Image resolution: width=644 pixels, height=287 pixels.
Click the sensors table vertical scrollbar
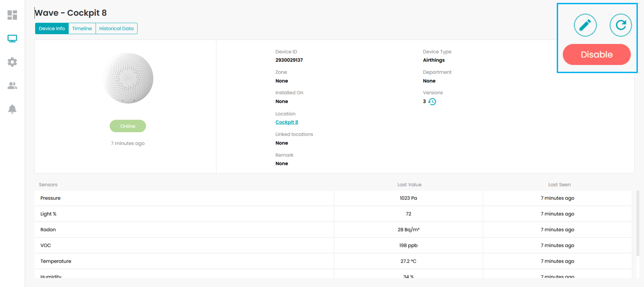tap(637, 223)
